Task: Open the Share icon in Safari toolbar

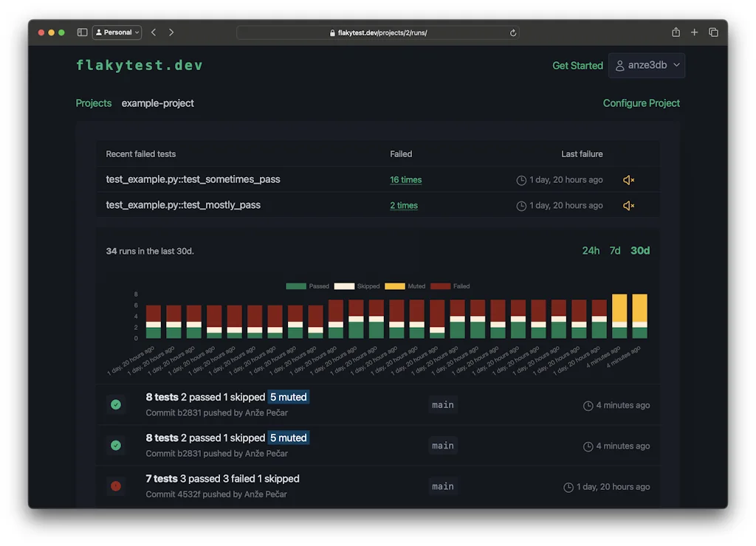Action: click(x=676, y=32)
